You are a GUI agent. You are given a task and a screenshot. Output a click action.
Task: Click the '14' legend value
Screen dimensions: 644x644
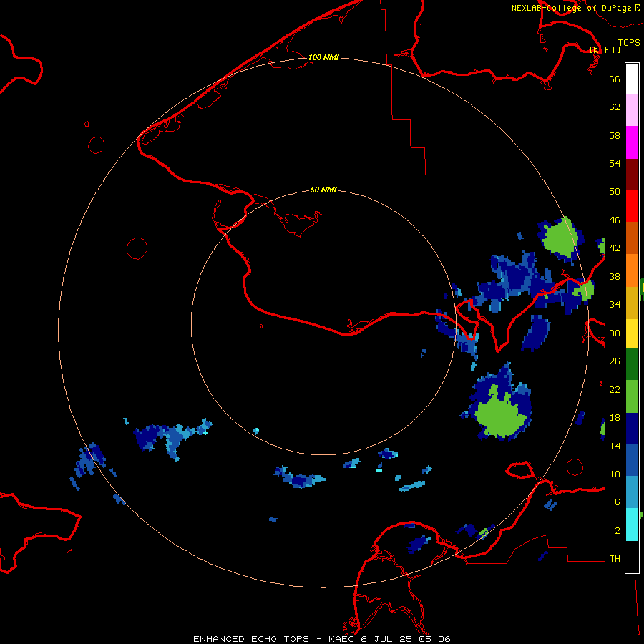point(615,446)
